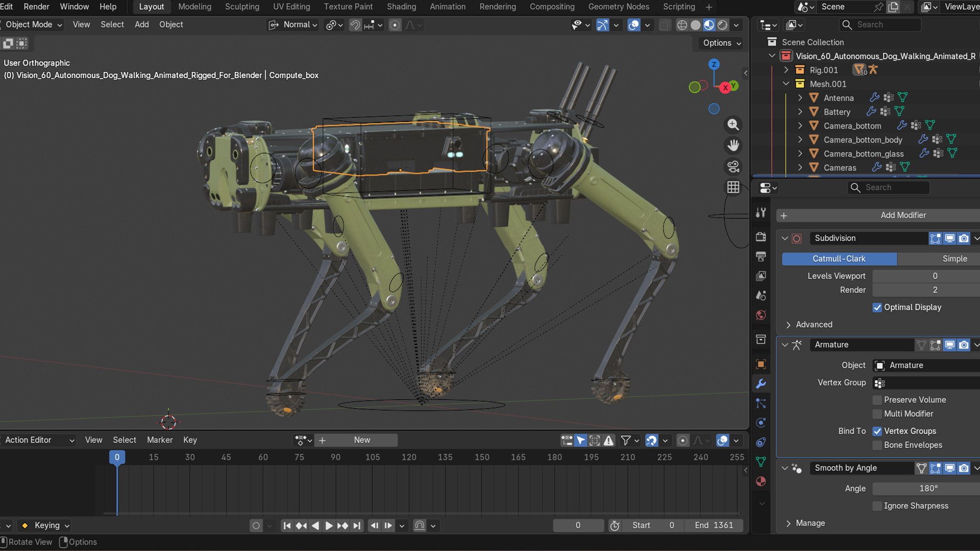The height and width of the screenshot is (551, 980).
Task: Jump to the first frame
Action: click(287, 525)
